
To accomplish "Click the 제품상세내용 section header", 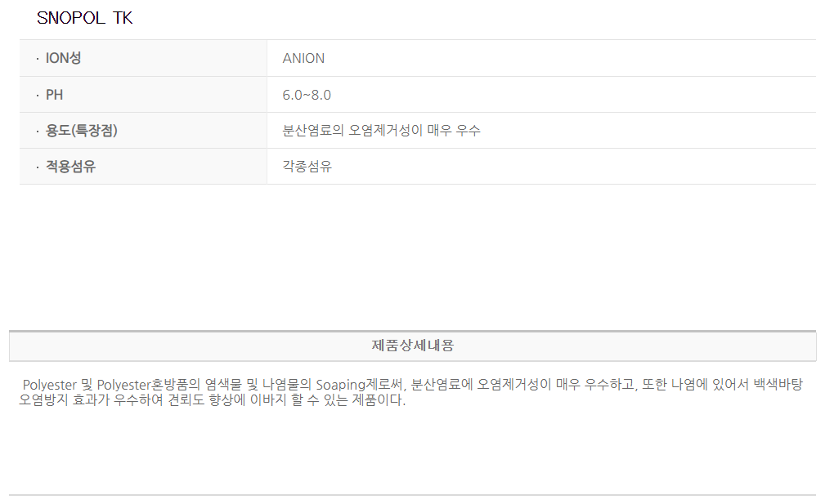I will [x=412, y=346].
